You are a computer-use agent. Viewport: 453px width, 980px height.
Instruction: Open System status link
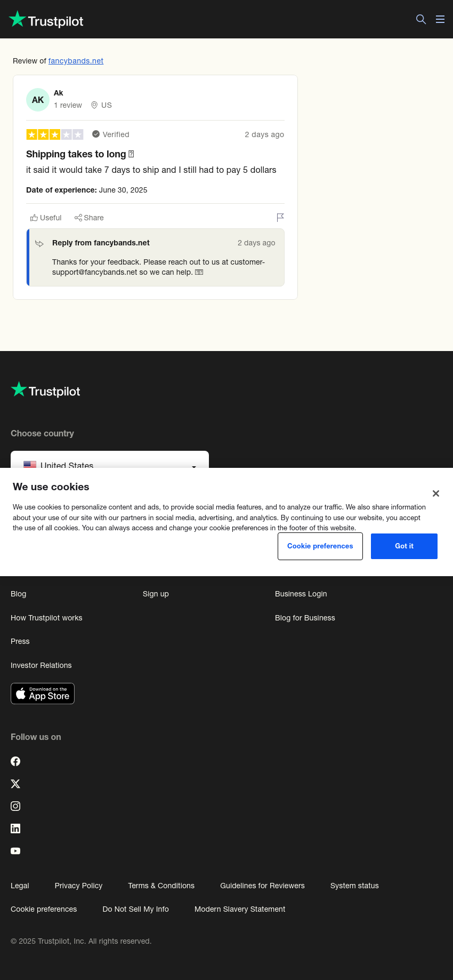354,886
